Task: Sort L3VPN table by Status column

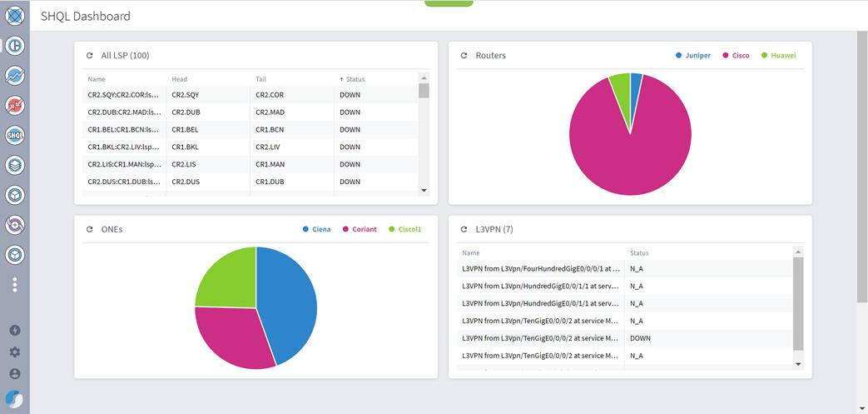Action: (x=639, y=253)
